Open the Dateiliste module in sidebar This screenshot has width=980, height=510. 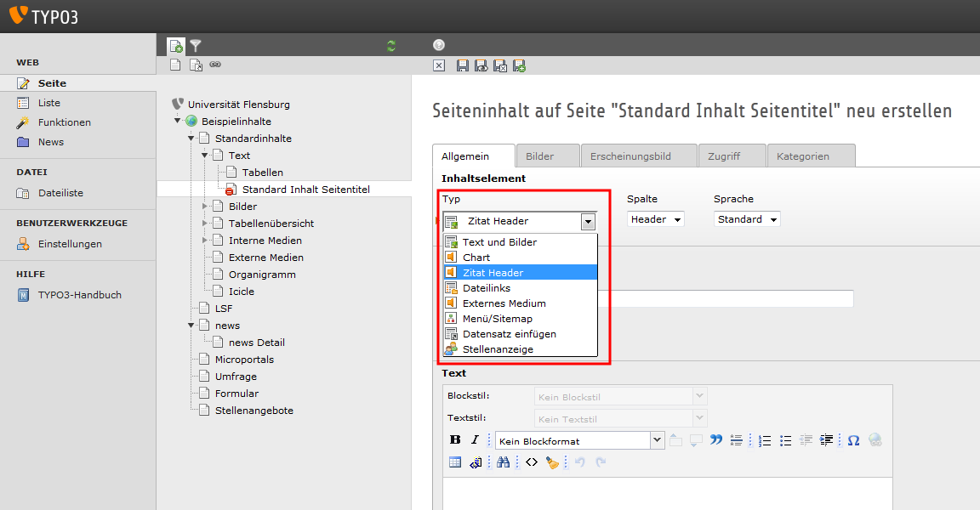(x=60, y=193)
